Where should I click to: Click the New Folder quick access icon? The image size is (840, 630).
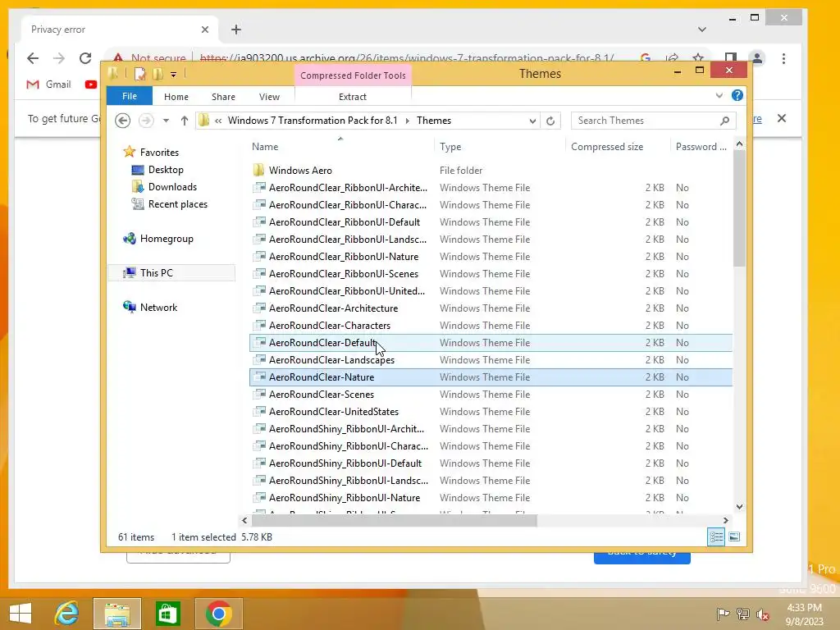(157, 74)
